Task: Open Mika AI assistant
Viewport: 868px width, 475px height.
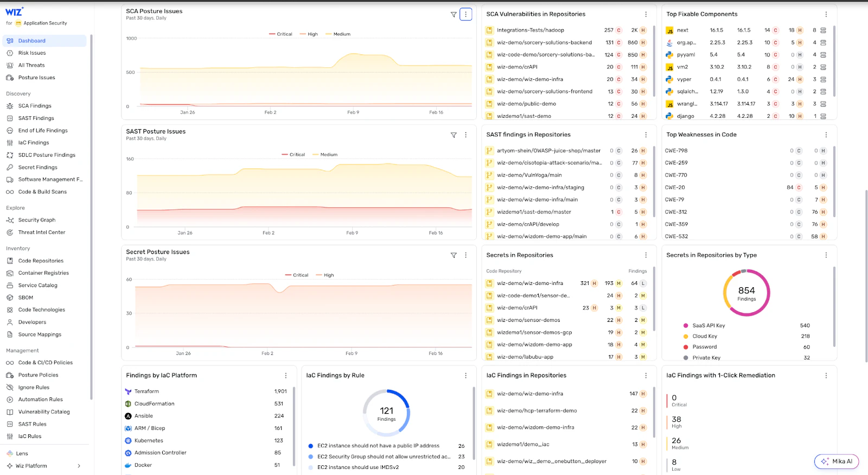Action: click(x=836, y=461)
